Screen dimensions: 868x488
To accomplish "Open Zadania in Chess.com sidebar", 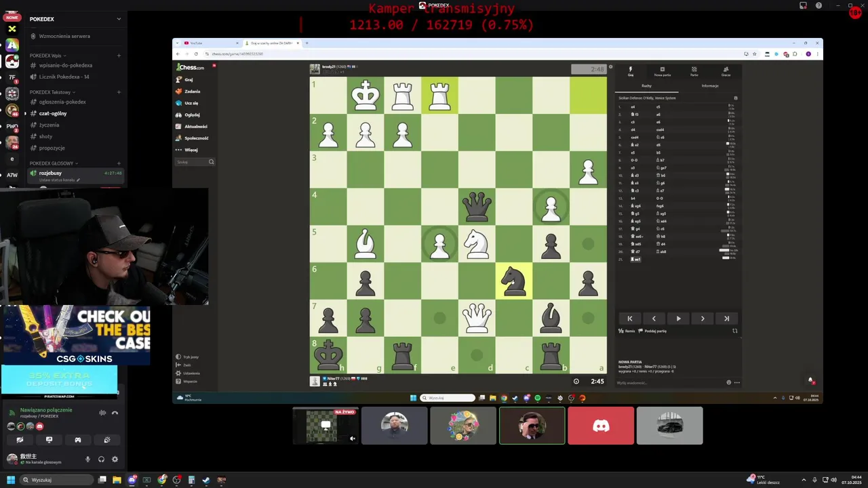I will [x=187, y=91].
